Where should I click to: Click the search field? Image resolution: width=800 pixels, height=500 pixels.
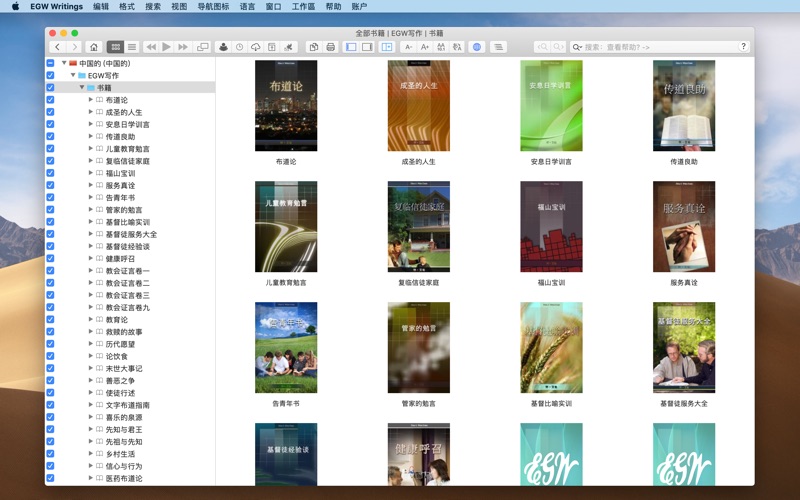(660, 47)
